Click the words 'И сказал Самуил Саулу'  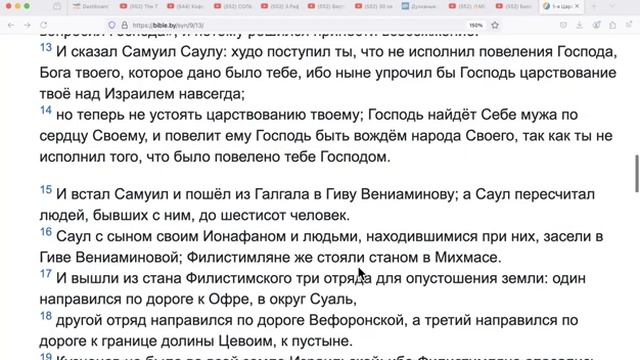point(141,52)
